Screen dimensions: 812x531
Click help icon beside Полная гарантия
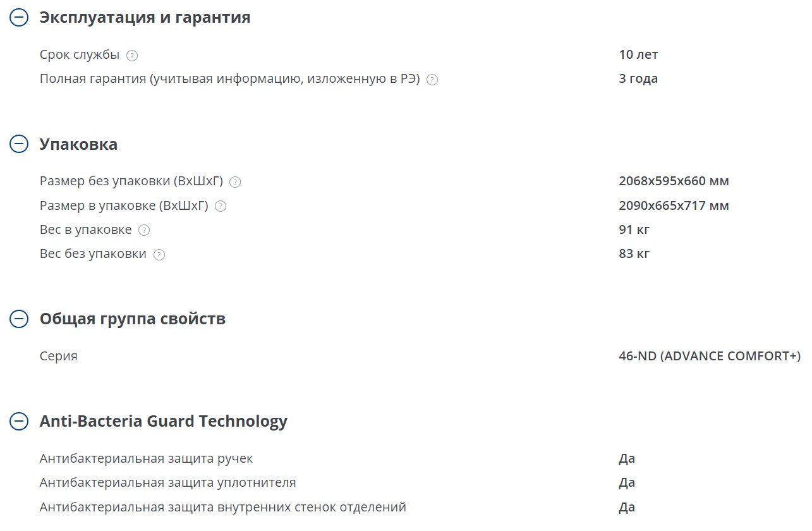click(432, 80)
